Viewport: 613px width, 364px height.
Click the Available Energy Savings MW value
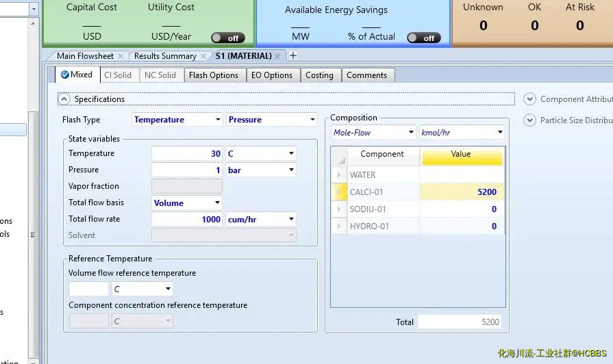coord(300,32)
